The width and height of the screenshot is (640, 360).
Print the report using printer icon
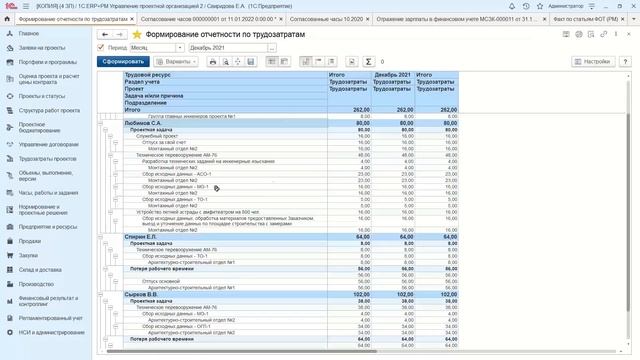(213, 62)
